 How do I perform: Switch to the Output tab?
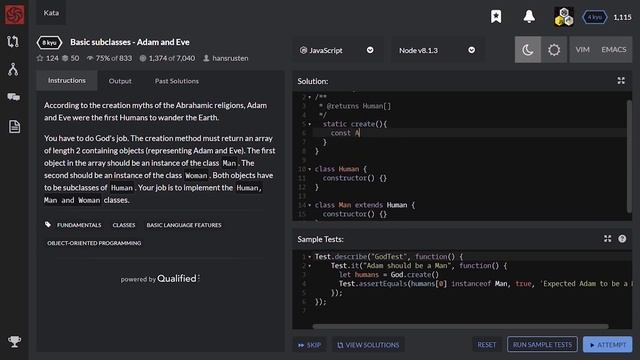(x=120, y=81)
